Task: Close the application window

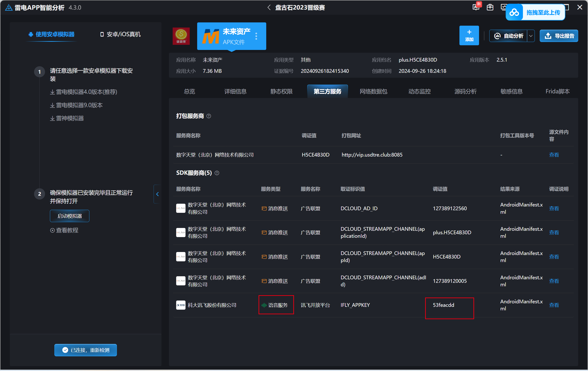Action: [579, 7]
